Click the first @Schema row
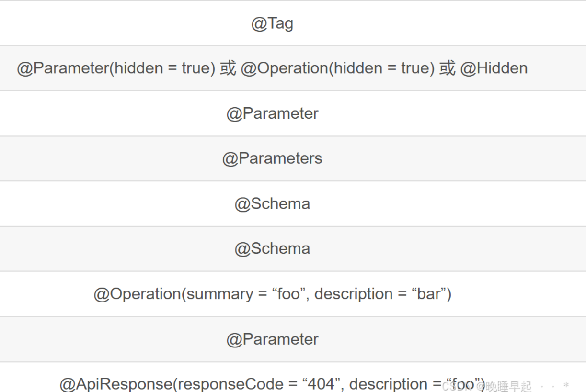 272,204
